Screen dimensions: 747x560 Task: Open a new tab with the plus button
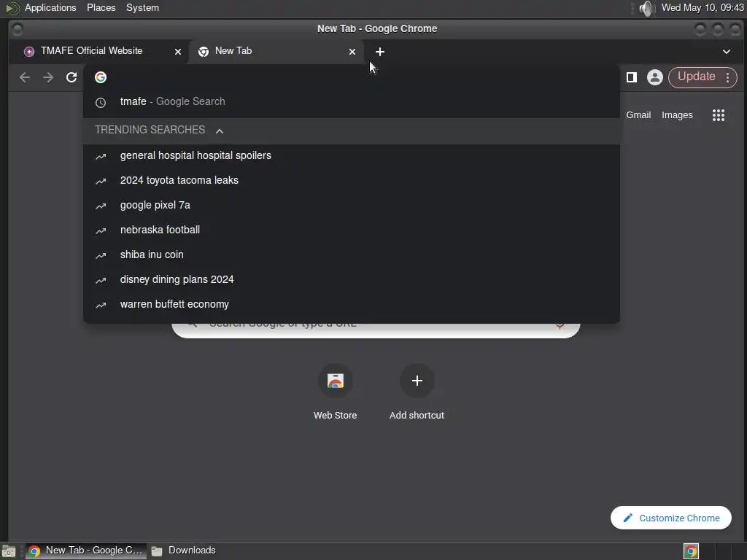click(379, 52)
